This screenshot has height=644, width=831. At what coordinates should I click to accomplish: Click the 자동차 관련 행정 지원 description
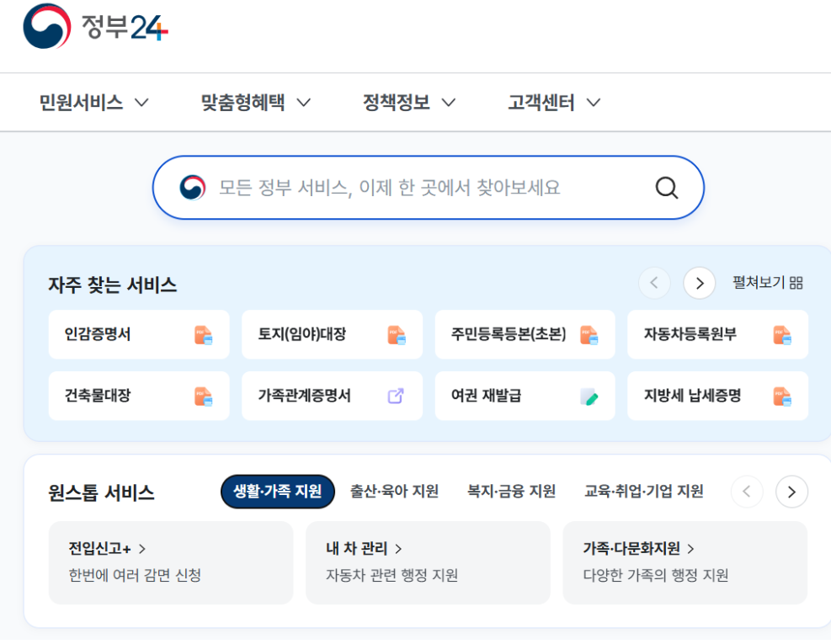pyautogui.click(x=392, y=576)
